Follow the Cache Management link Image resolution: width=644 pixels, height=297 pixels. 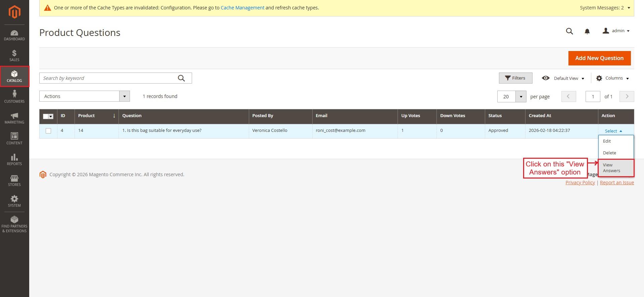(242, 8)
